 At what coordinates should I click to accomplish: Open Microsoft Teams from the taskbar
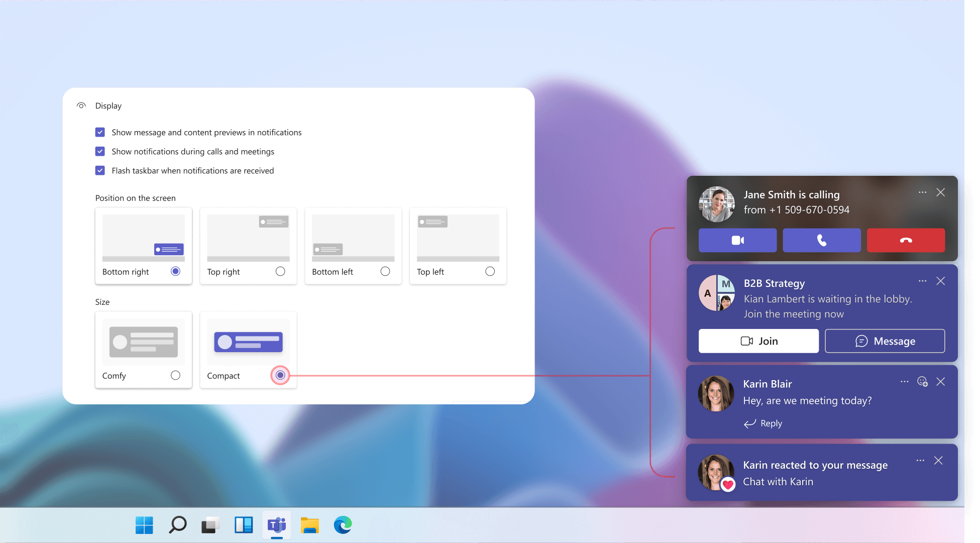[x=276, y=525]
